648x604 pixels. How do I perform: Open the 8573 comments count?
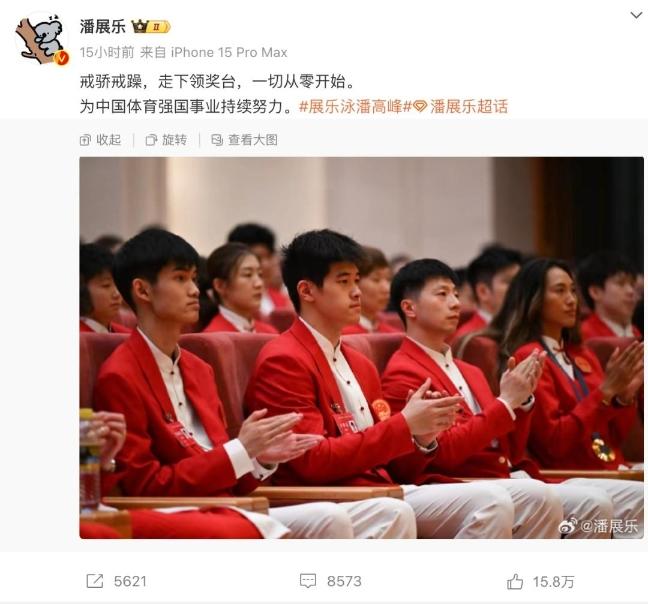344,581
